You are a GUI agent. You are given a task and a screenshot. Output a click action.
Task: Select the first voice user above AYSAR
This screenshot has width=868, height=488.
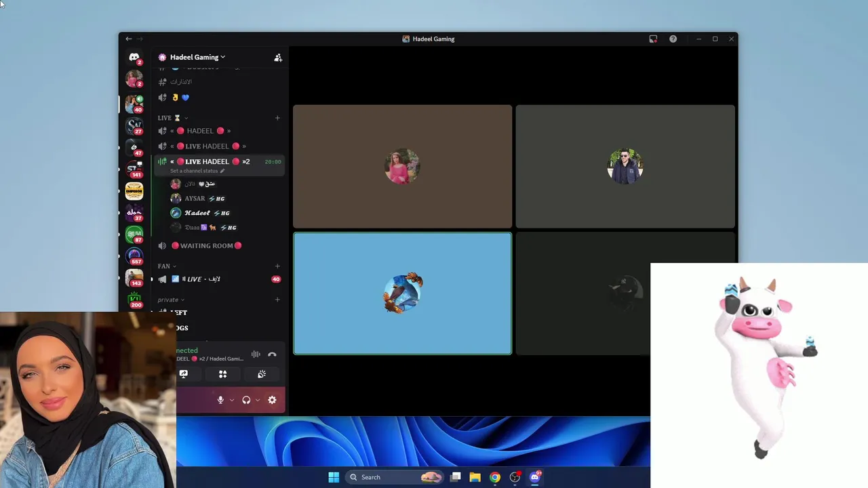point(226,184)
